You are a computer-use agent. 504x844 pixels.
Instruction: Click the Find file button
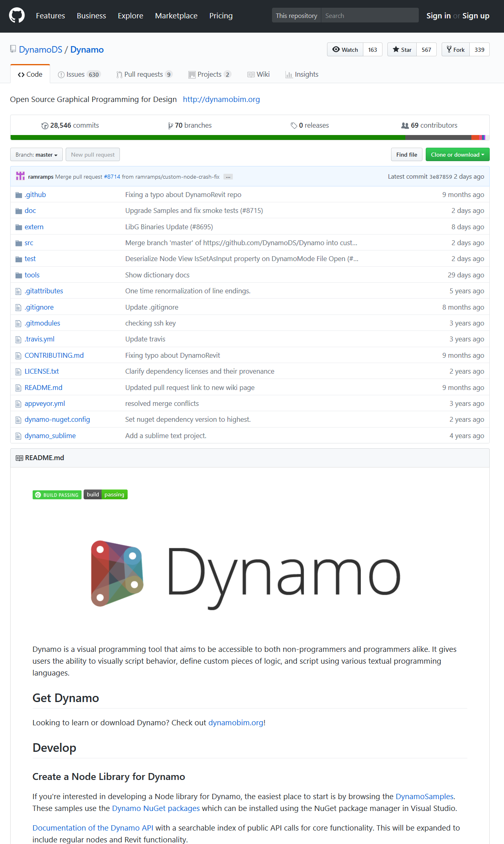406,155
